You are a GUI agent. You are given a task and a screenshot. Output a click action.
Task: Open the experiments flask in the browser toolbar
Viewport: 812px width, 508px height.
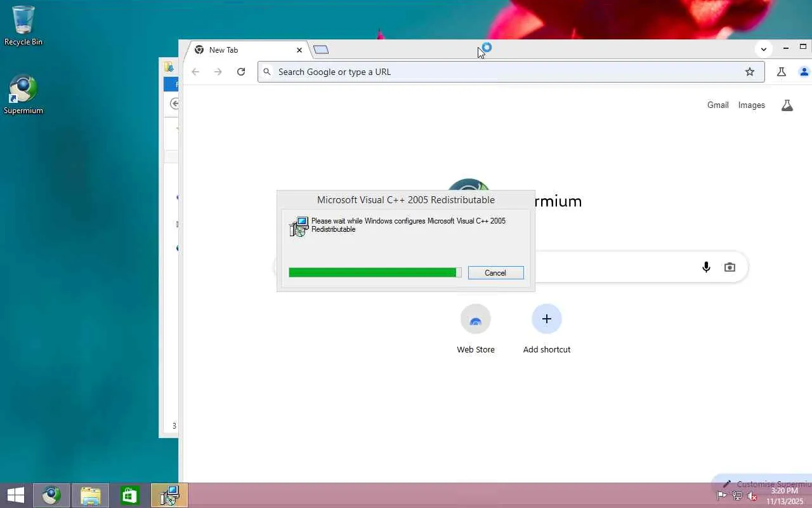[782, 72]
